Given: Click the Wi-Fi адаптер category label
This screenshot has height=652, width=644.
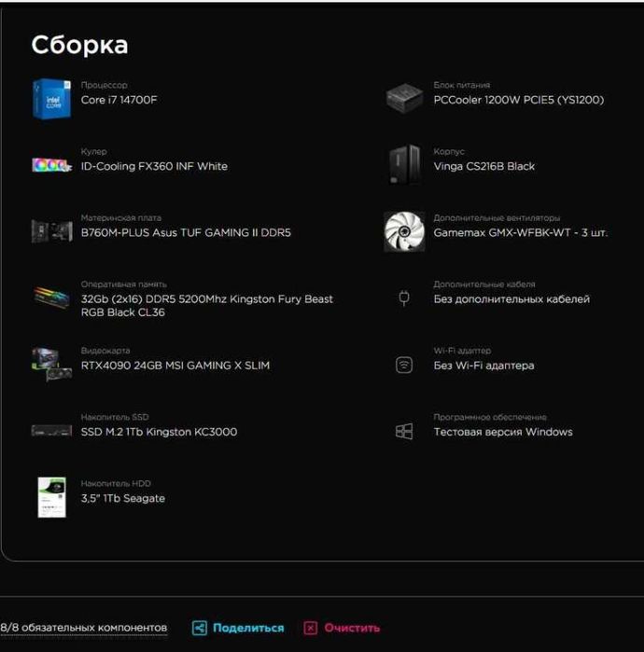Looking at the screenshot, I should (x=462, y=351).
